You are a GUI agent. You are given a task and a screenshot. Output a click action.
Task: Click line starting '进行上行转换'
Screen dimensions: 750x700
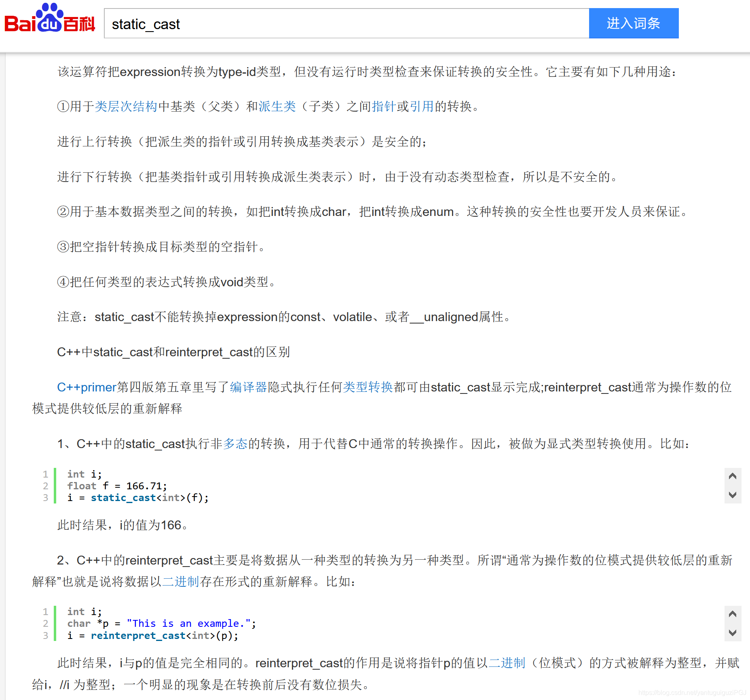point(242,142)
